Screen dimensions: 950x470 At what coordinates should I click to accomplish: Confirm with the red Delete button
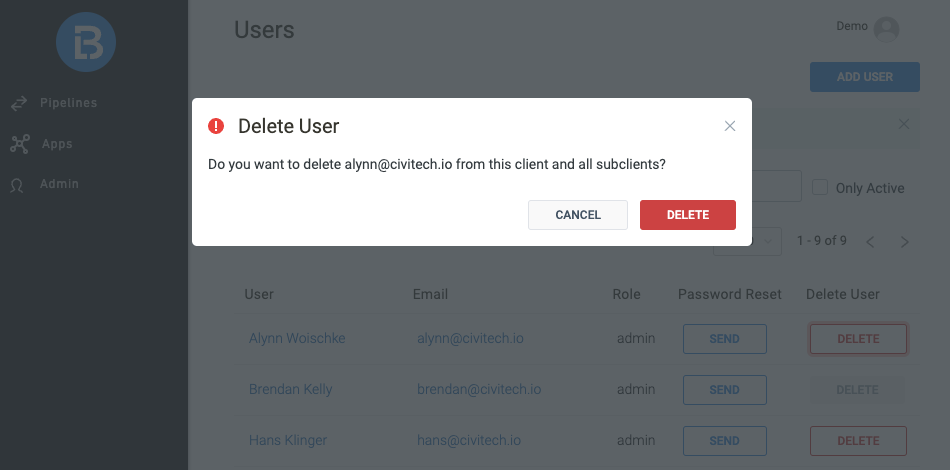[688, 215]
